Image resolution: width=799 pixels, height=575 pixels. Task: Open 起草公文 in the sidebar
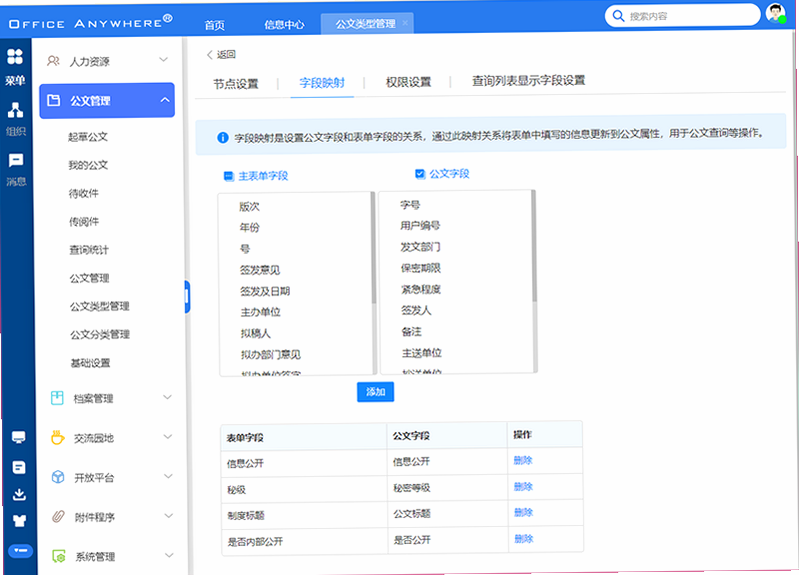coord(88,137)
